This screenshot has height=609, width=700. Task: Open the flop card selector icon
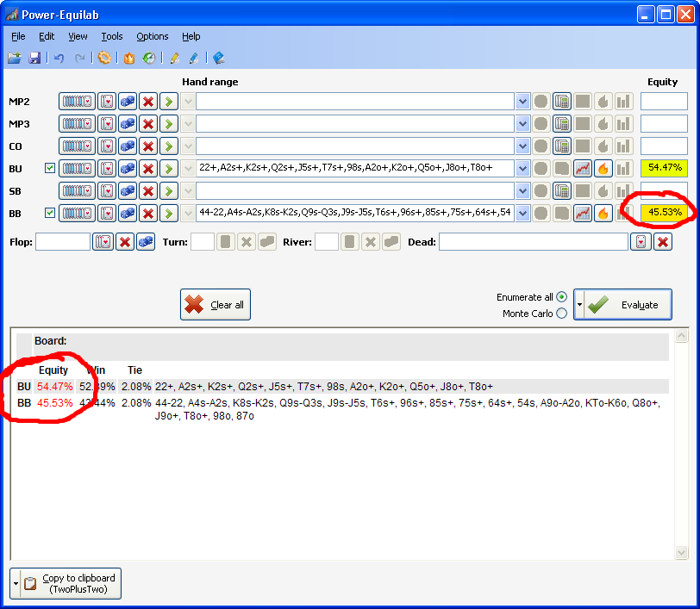click(103, 242)
